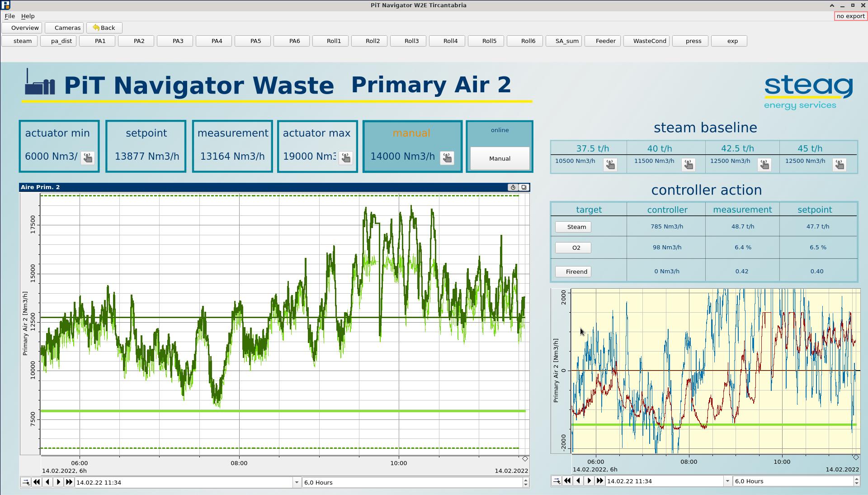The width and height of the screenshot is (868, 495).
Task: Open the File menu
Action: (9, 16)
